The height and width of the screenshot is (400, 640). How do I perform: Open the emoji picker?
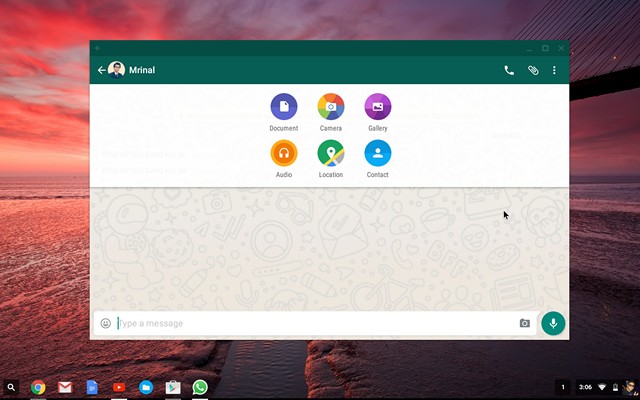coord(105,323)
